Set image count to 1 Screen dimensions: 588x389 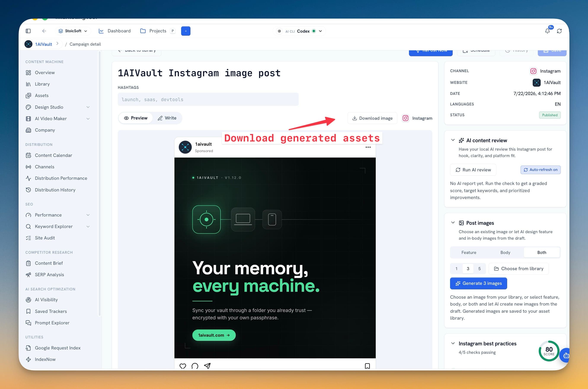456,269
